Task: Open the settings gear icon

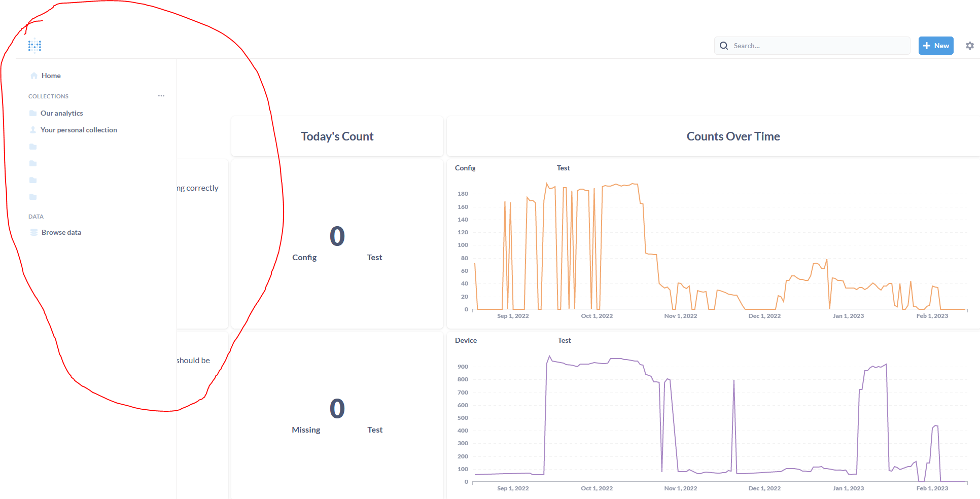Action: point(969,46)
